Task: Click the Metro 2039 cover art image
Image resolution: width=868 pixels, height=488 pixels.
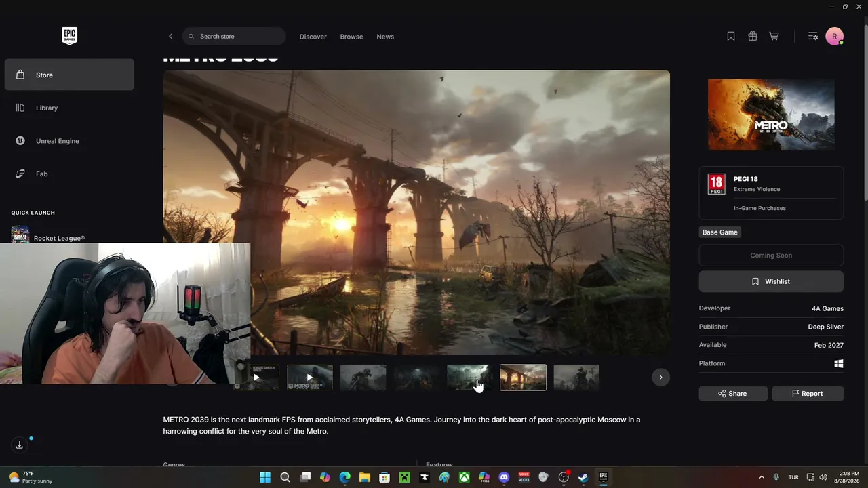Action: pos(771,115)
